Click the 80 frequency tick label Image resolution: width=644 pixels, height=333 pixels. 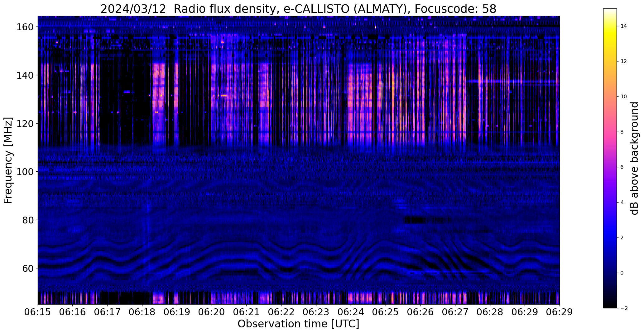click(x=28, y=220)
